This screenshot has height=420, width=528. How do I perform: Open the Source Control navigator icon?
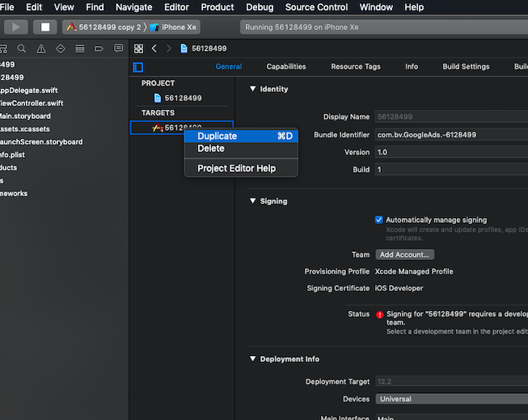(x=3, y=49)
